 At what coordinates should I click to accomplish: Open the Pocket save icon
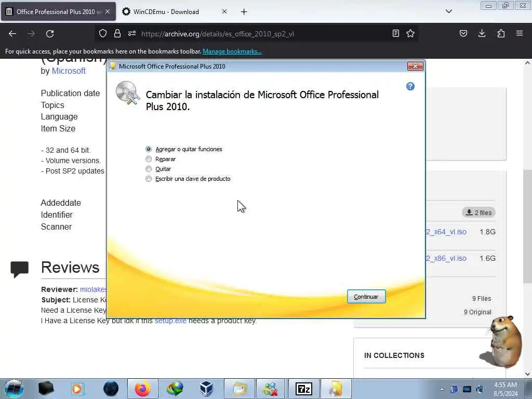pyautogui.click(x=463, y=33)
